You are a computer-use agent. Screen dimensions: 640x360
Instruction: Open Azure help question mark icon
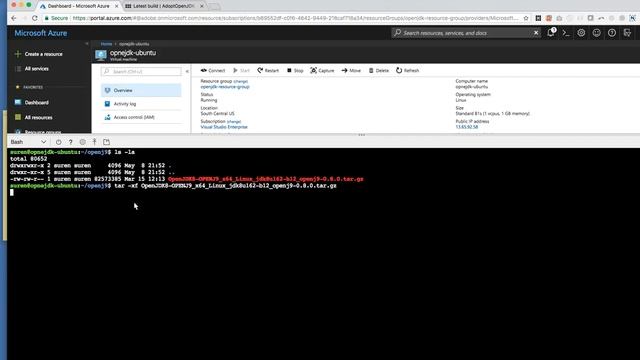point(612,33)
